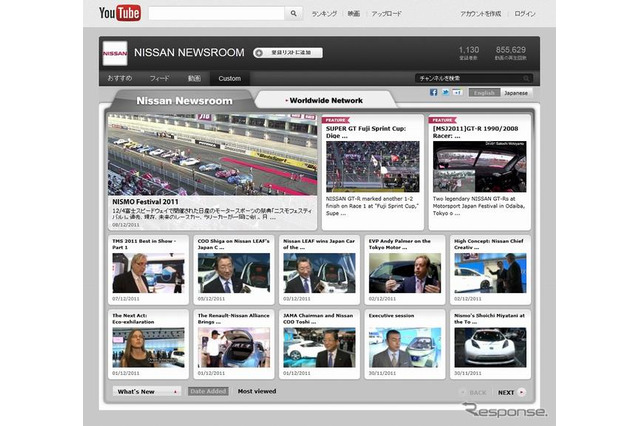640x426 pixels.
Task: Open Nismo's Shoichi Miyatani thumbnail
Action: 490,347
